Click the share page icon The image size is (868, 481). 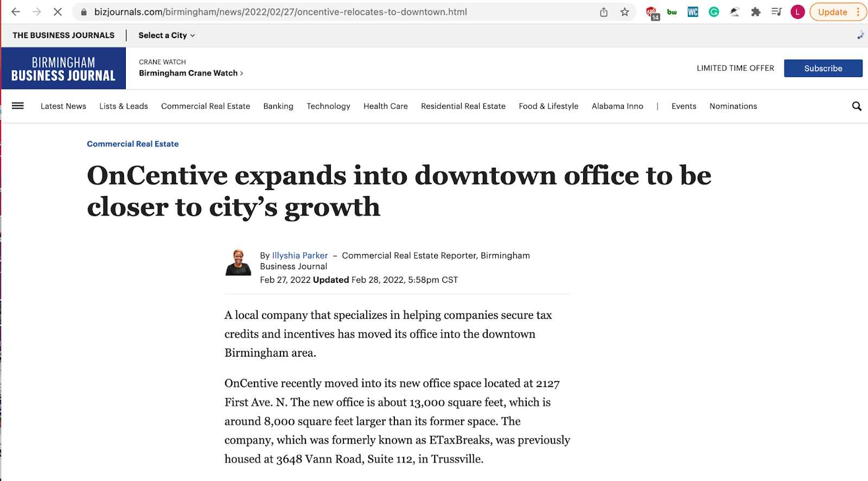(x=604, y=12)
